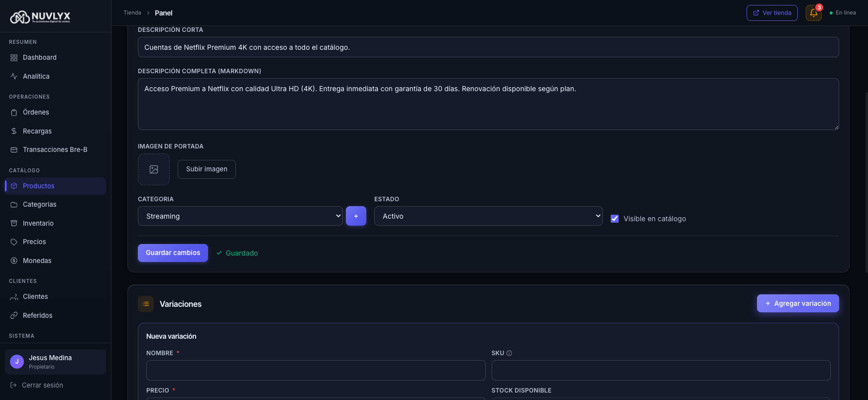868x400 pixels.
Task: Click the En línea status indicator
Action: 843,13
